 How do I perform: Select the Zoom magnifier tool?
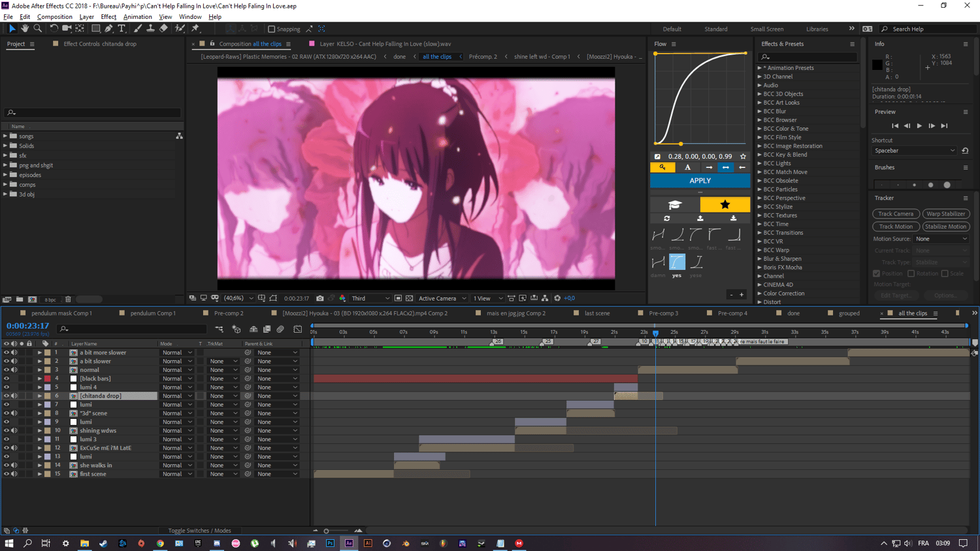38,29
